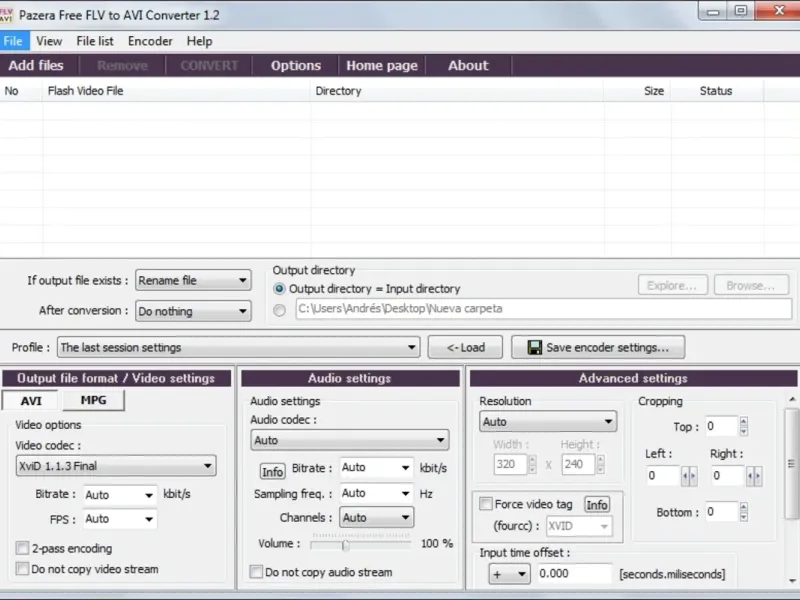
Task: Open the Resolution dropdown
Action: 547,422
